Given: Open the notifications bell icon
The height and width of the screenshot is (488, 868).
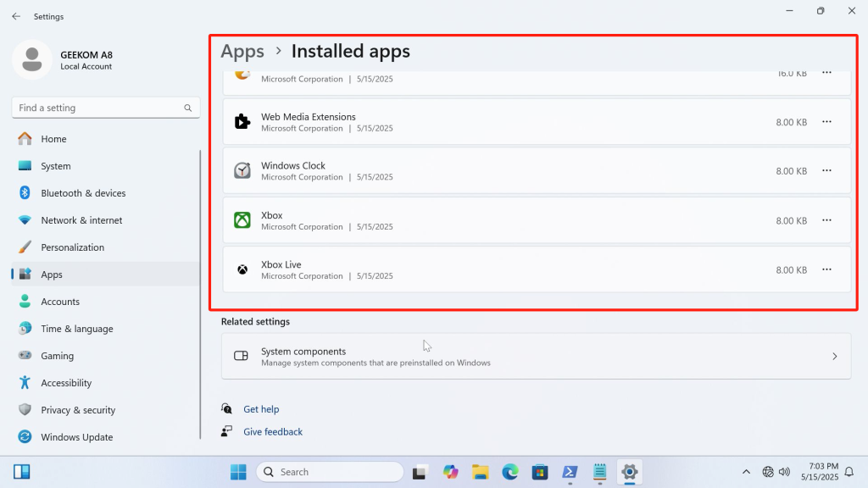Looking at the screenshot, I should click(849, 472).
